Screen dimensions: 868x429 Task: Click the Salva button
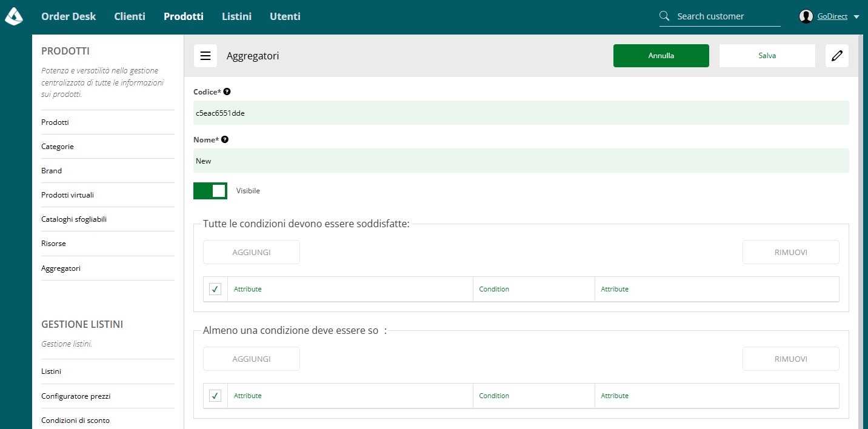tap(767, 56)
